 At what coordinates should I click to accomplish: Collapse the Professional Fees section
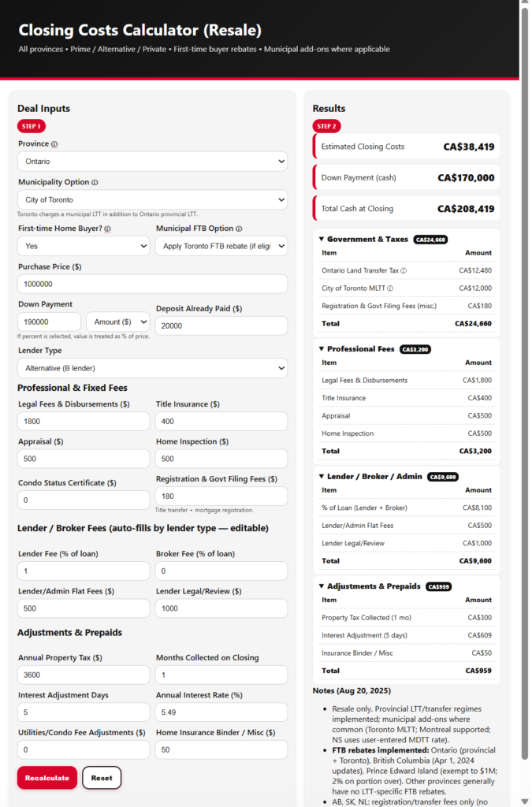(x=322, y=349)
